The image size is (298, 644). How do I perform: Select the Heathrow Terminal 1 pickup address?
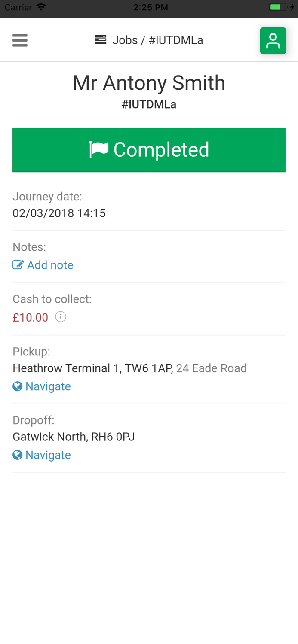pyautogui.click(x=93, y=368)
